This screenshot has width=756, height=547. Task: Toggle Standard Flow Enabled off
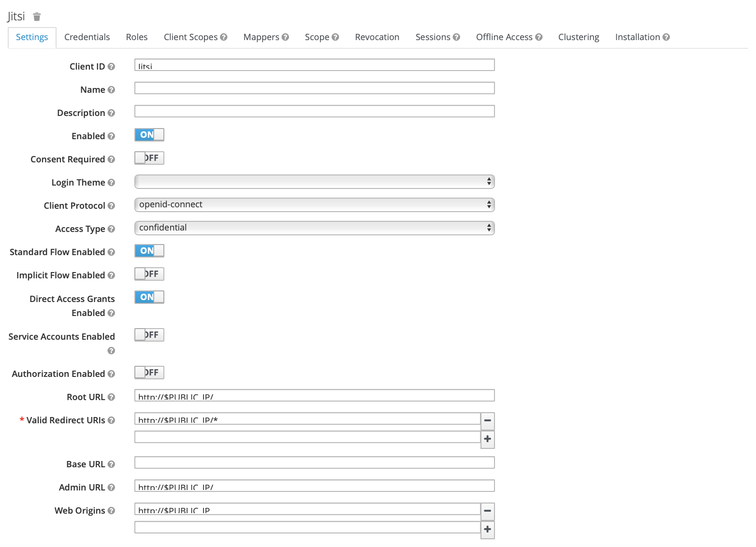(x=149, y=250)
